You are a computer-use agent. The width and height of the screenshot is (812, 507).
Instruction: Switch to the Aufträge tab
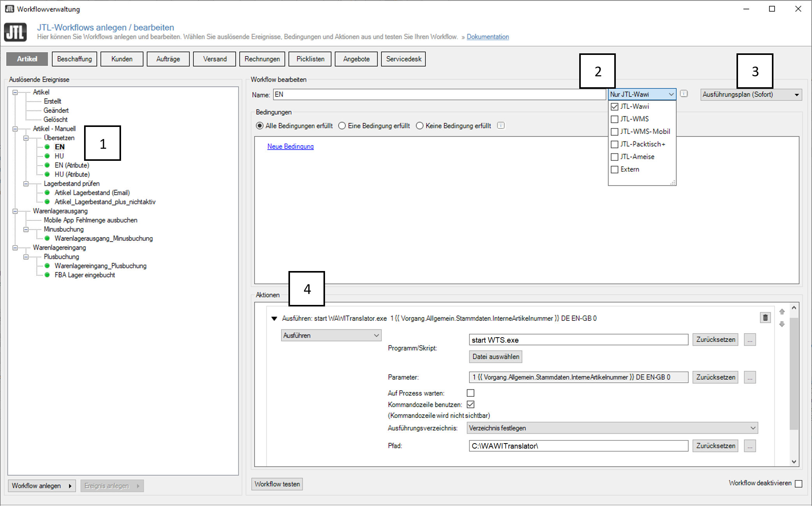coord(168,59)
